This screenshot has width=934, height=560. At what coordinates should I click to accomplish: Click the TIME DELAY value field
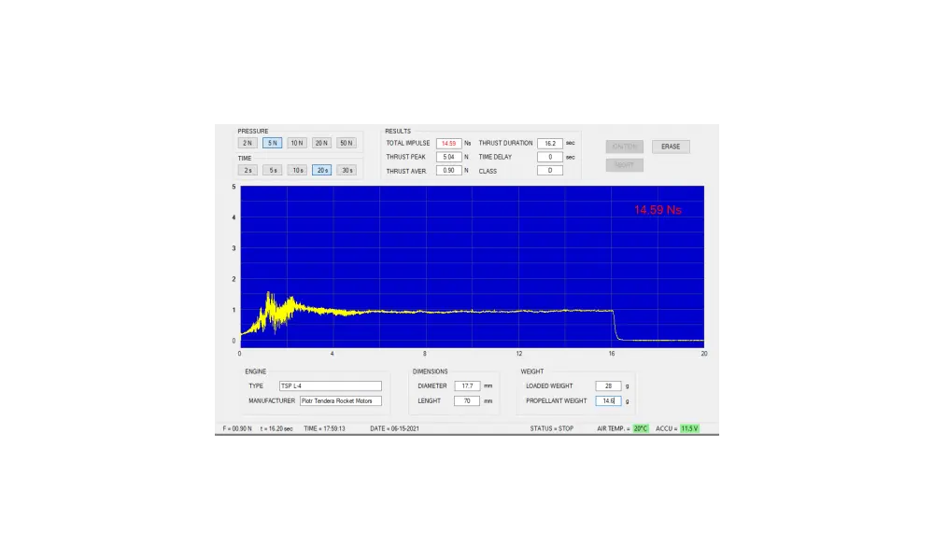point(550,157)
